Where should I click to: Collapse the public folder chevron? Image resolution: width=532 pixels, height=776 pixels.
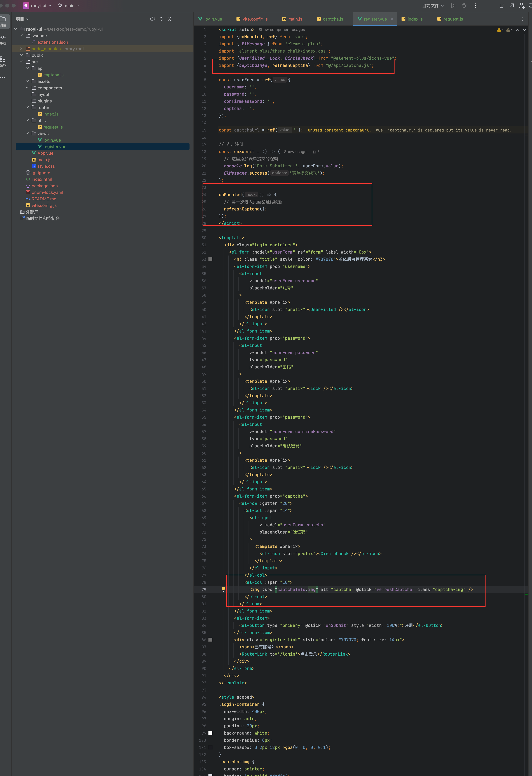click(21, 55)
